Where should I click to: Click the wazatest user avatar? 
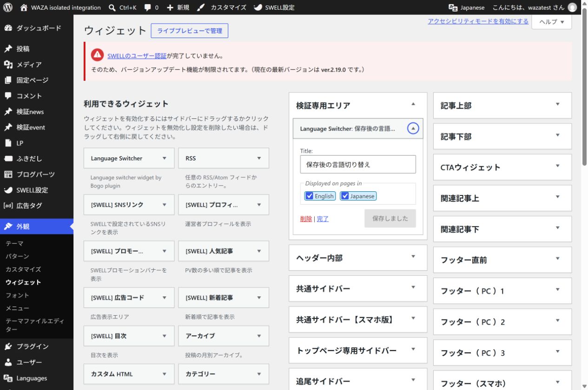point(572,7)
